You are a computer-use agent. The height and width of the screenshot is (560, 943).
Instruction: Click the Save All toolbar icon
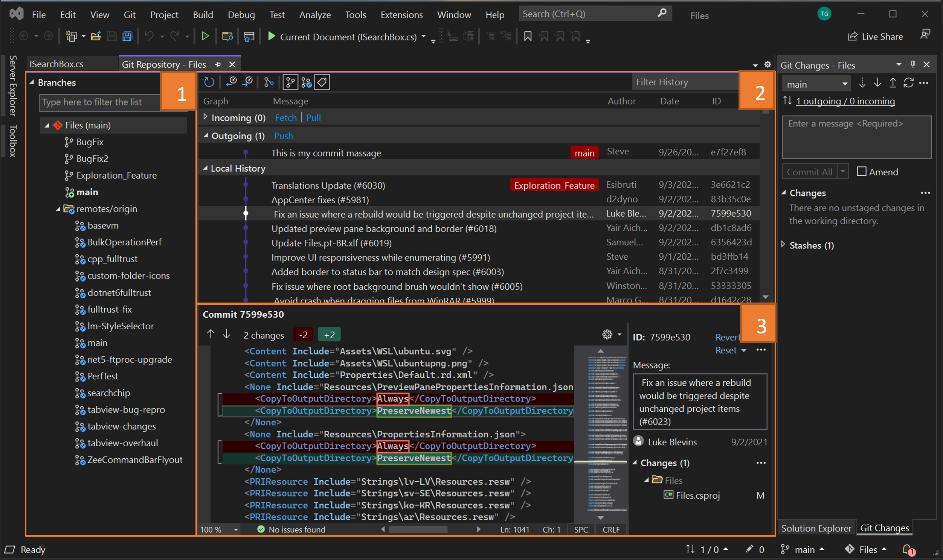point(127,36)
